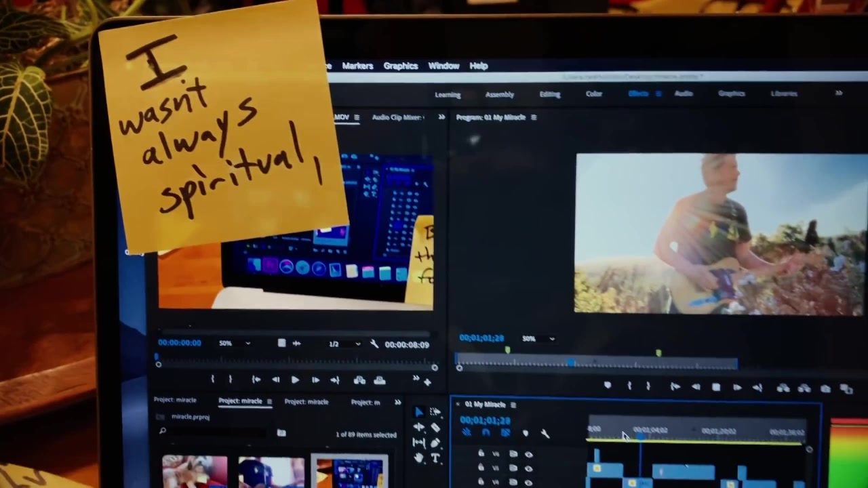868x488 pixels.
Task: Click Drag Video Only icon in Source monitor
Action: [x=281, y=343]
